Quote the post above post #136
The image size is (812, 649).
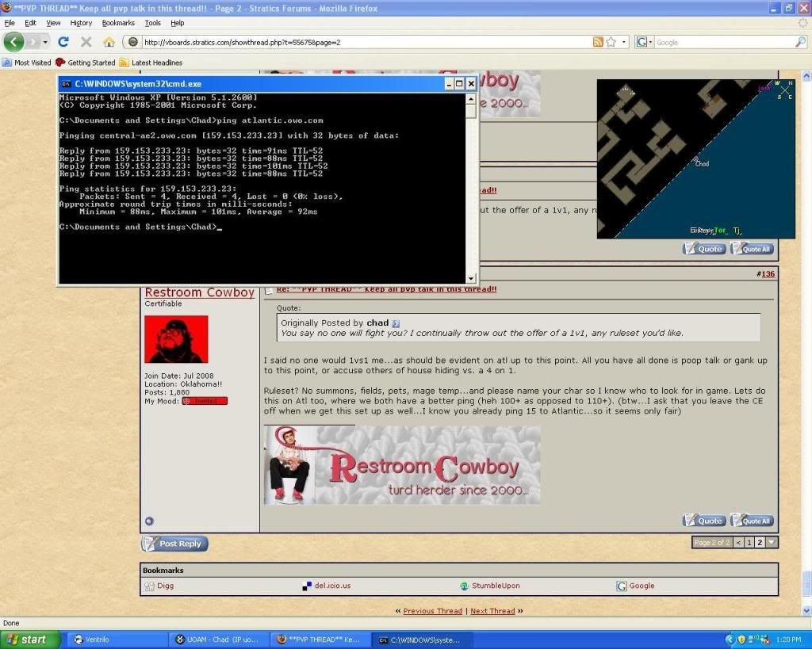tap(704, 249)
